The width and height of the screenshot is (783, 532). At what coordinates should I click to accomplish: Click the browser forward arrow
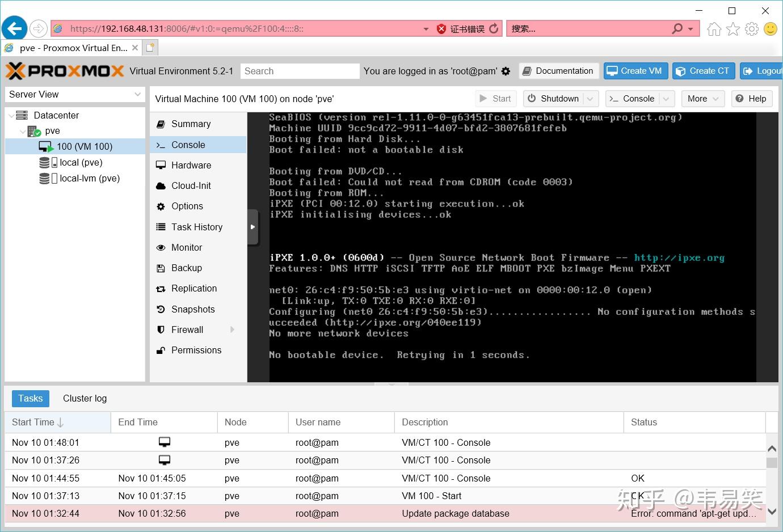[39, 28]
